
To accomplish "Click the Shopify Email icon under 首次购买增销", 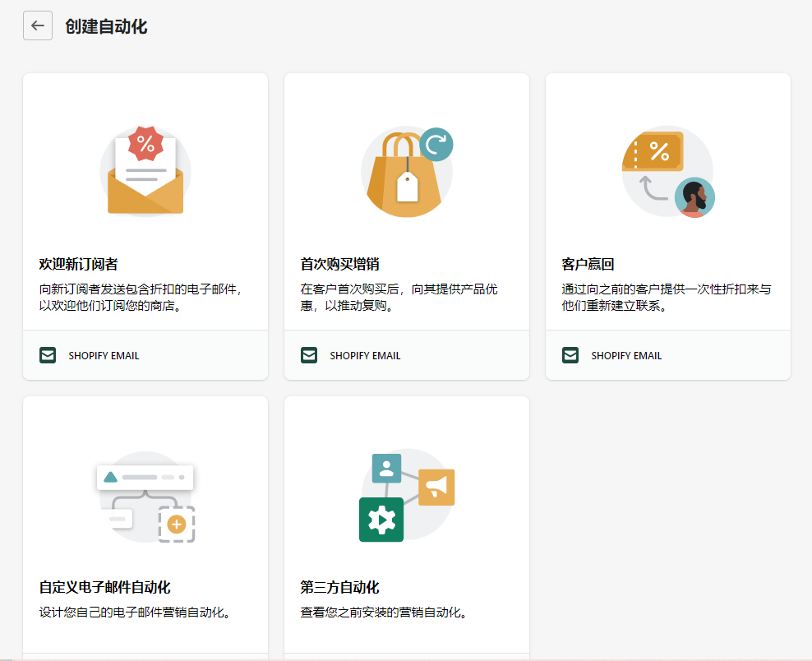I will pyautogui.click(x=309, y=355).
